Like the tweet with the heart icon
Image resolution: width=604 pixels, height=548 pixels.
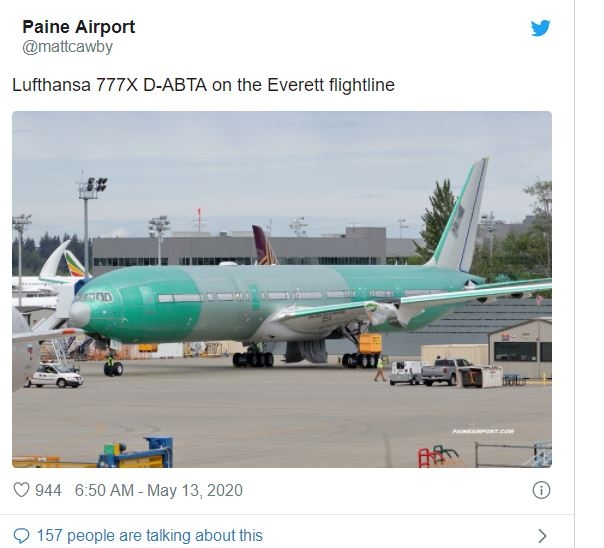click(21, 491)
